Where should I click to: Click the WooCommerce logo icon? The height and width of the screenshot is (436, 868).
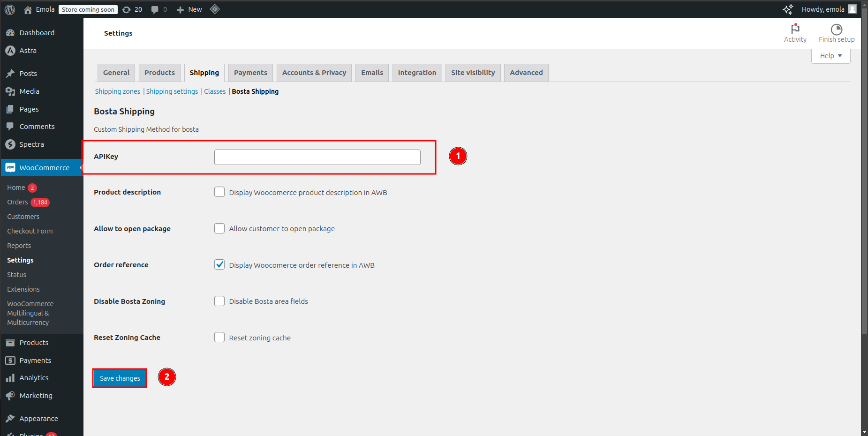point(10,168)
